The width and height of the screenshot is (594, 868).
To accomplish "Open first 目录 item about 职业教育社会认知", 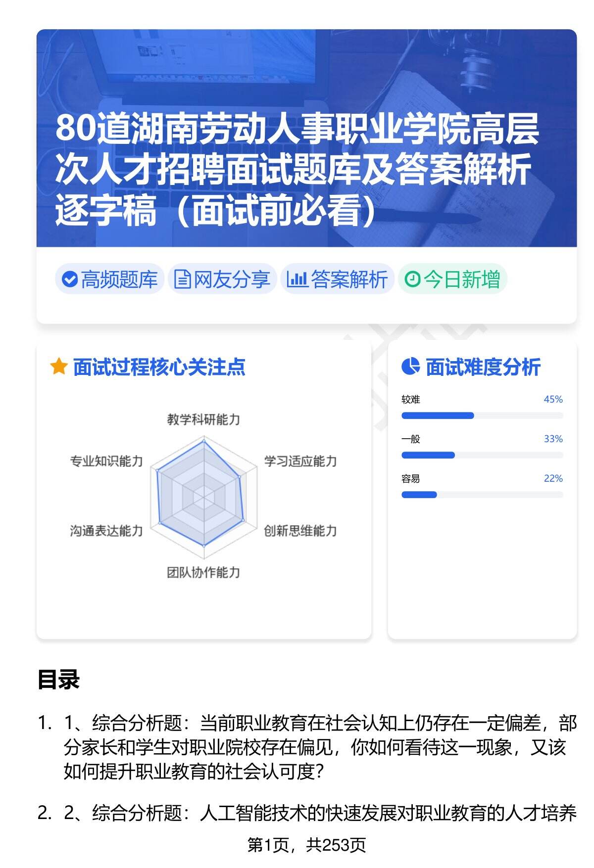I will 319,747.
